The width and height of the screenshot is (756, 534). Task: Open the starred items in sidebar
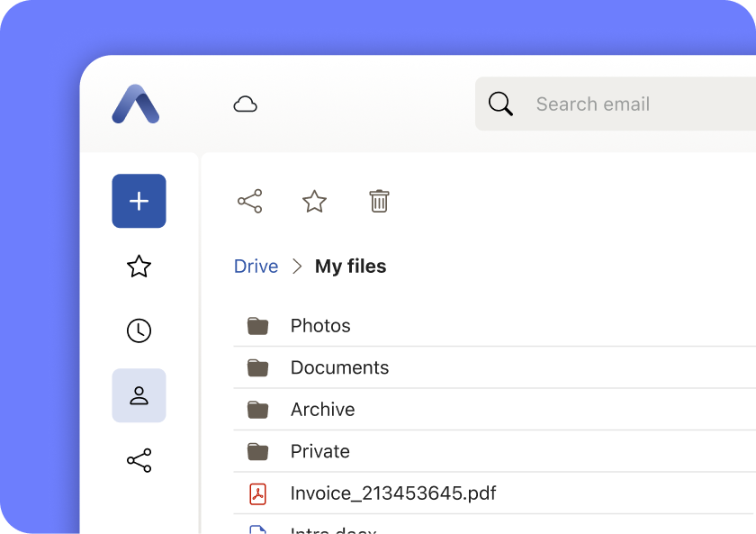139,267
